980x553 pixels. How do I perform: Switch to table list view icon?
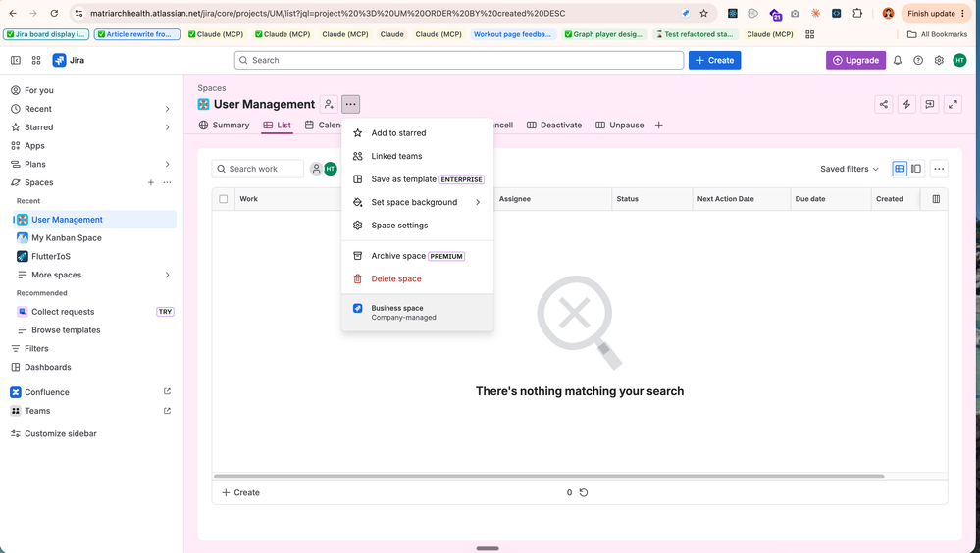(900, 169)
